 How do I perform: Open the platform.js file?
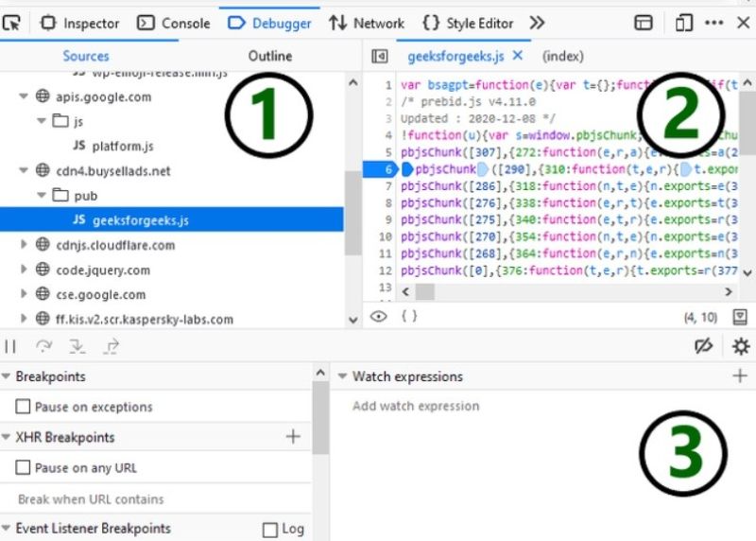point(123,146)
